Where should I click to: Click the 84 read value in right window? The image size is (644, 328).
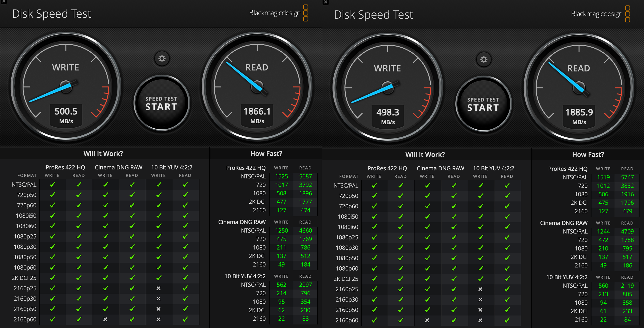pyautogui.click(x=627, y=320)
